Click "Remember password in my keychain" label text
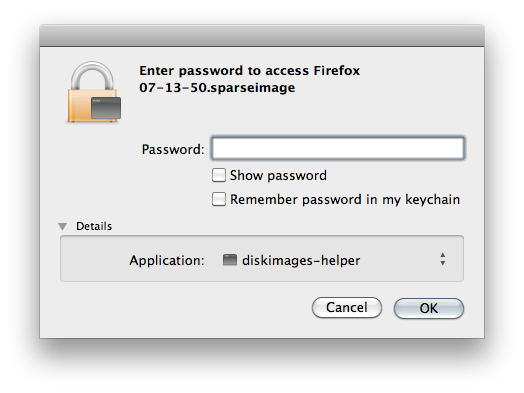Image resolution: width=524 pixels, height=393 pixels. [x=345, y=200]
